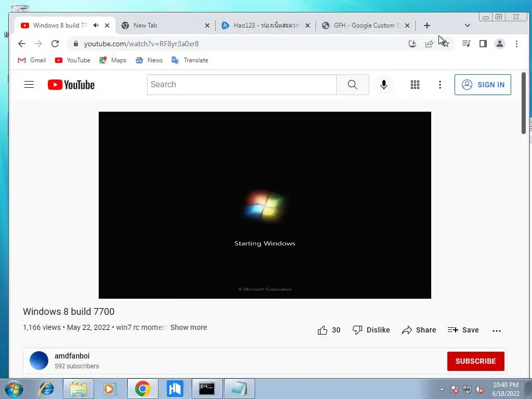The width and height of the screenshot is (532, 399).
Task: Open Action Center flag tray icon
Action: [455, 389]
